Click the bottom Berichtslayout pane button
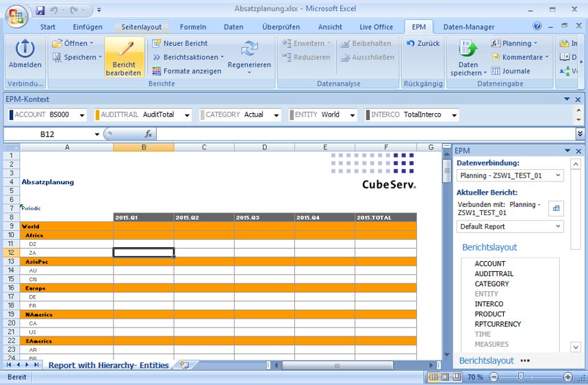This screenshot has height=385, width=588. pyautogui.click(x=487, y=360)
